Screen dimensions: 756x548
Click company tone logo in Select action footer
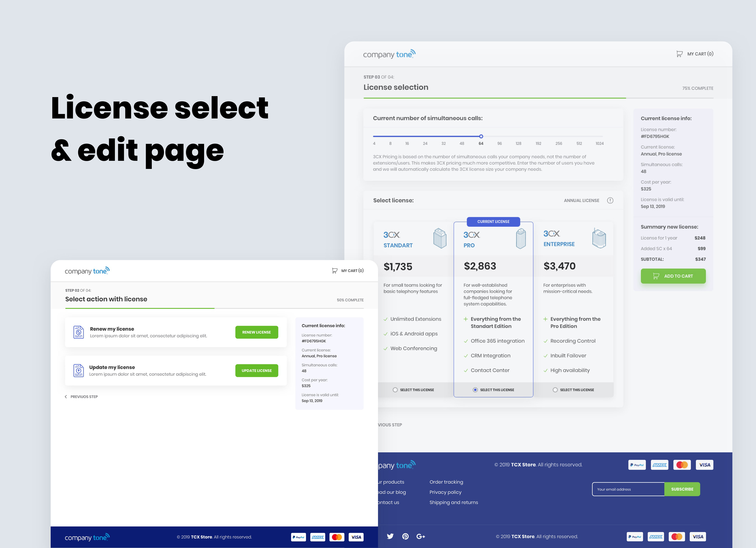(87, 537)
